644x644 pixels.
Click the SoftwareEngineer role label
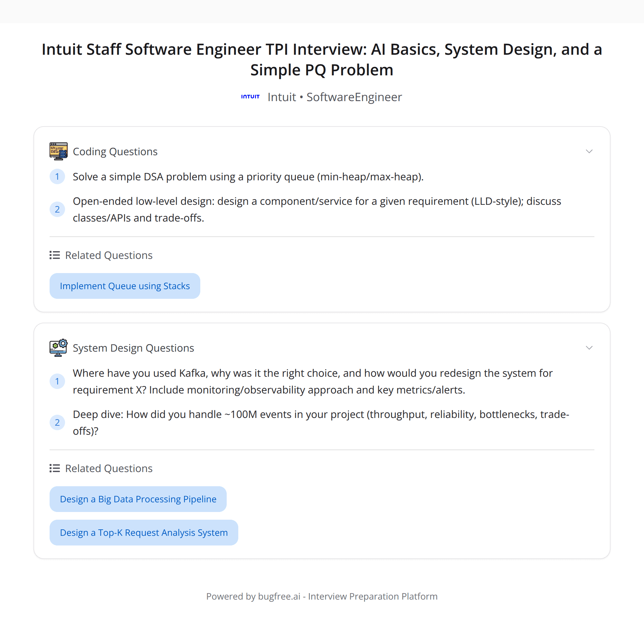point(354,97)
